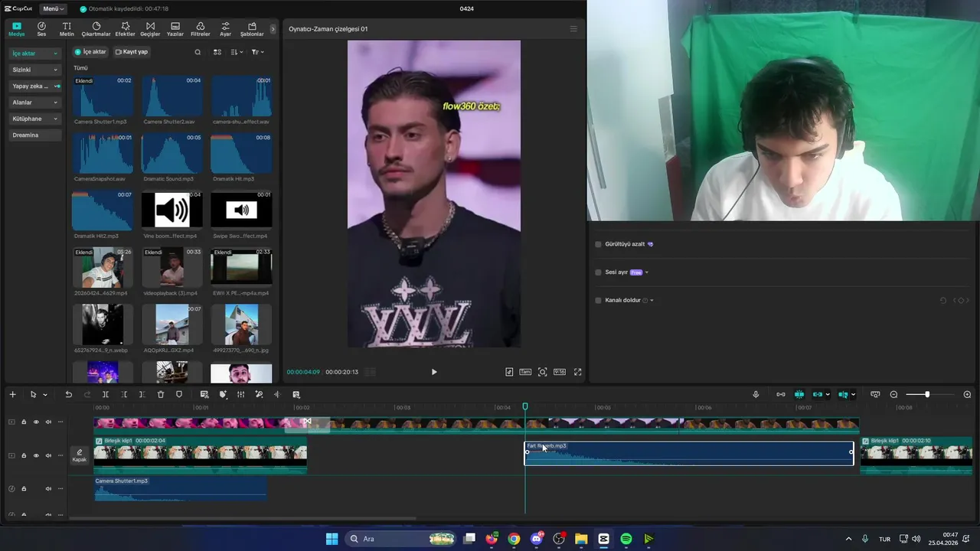Show more tool tabs with right chevron
The height and width of the screenshot is (551, 980).
[273, 29]
